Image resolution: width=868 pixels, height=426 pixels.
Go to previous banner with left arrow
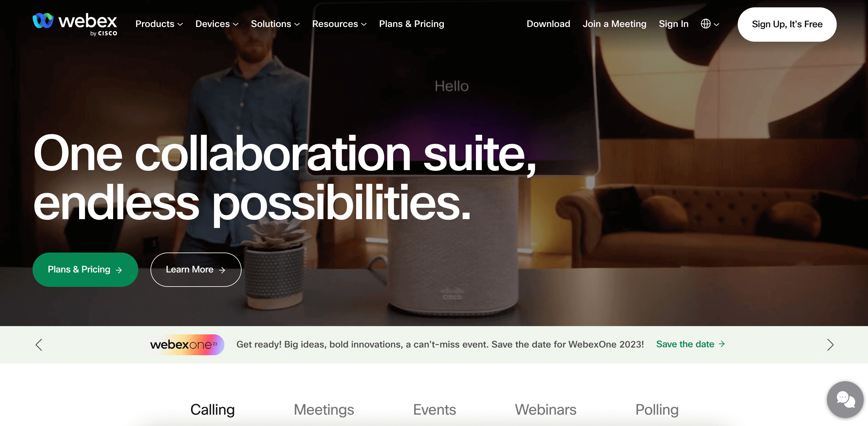[39, 344]
